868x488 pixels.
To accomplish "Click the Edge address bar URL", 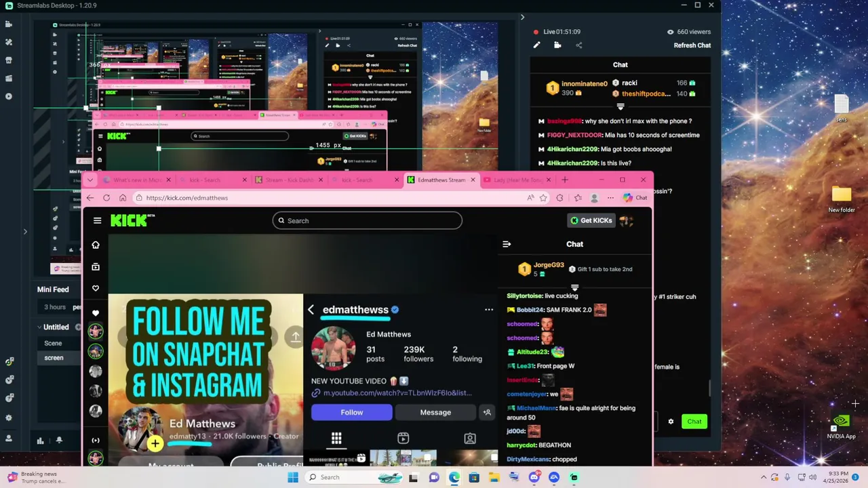I will 186,198.
